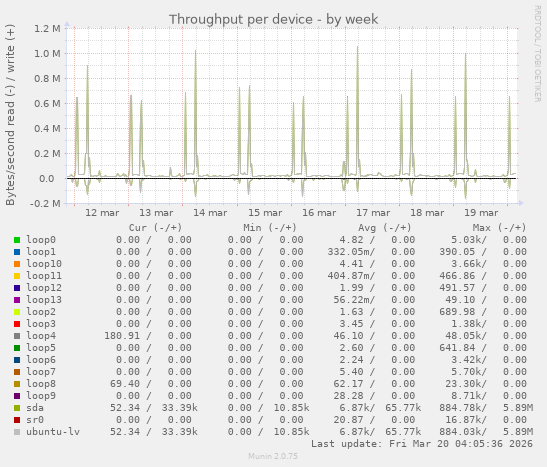Click the light gray ubuntu-lv legend swatch
The image size is (547, 467).
(x=17, y=432)
